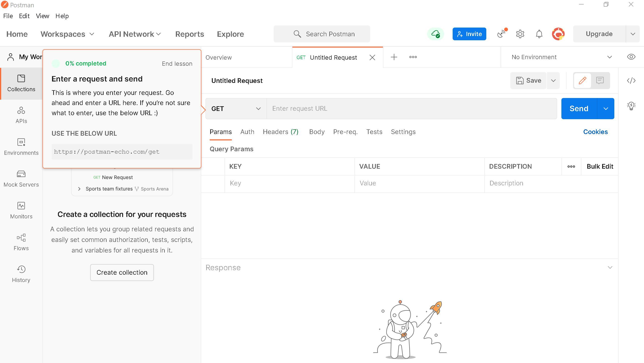Open the GET method dropdown
This screenshot has width=644, height=363.
click(236, 109)
